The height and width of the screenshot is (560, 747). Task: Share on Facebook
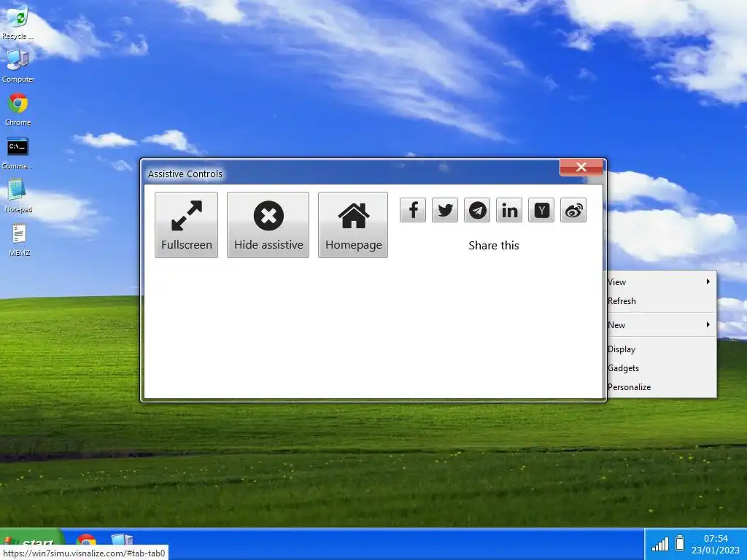tap(413, 210)
